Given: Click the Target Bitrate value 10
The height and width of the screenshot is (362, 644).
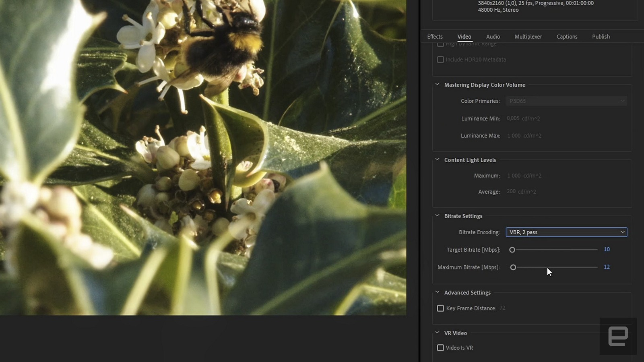Looking at the screenshot, I should click(607, 250).
